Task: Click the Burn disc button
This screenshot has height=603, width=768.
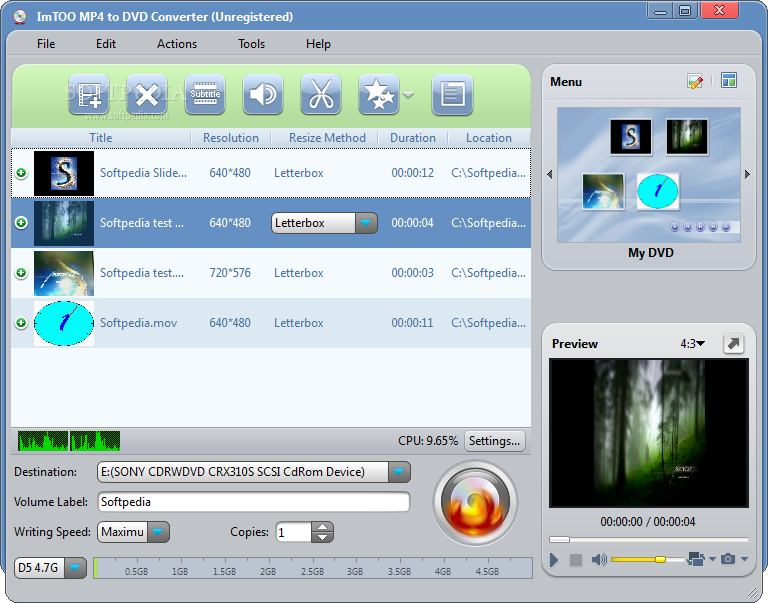Action: click(x=475, y=503)
